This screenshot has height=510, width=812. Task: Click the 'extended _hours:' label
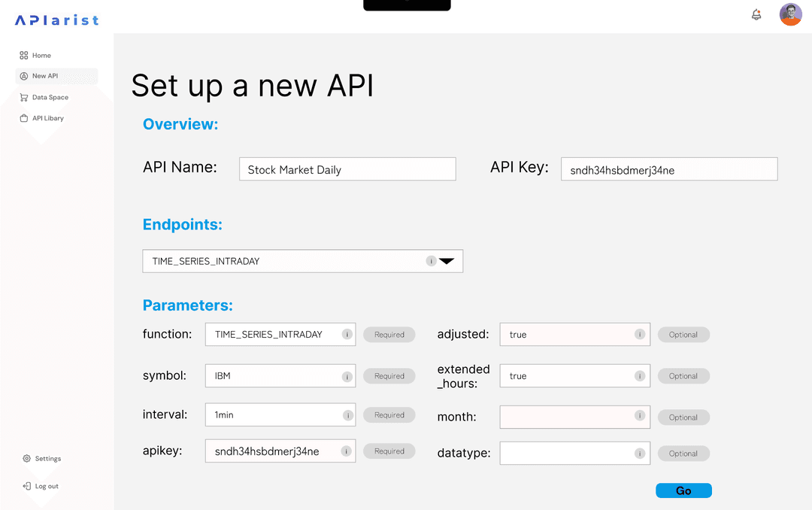coord(463,376)
